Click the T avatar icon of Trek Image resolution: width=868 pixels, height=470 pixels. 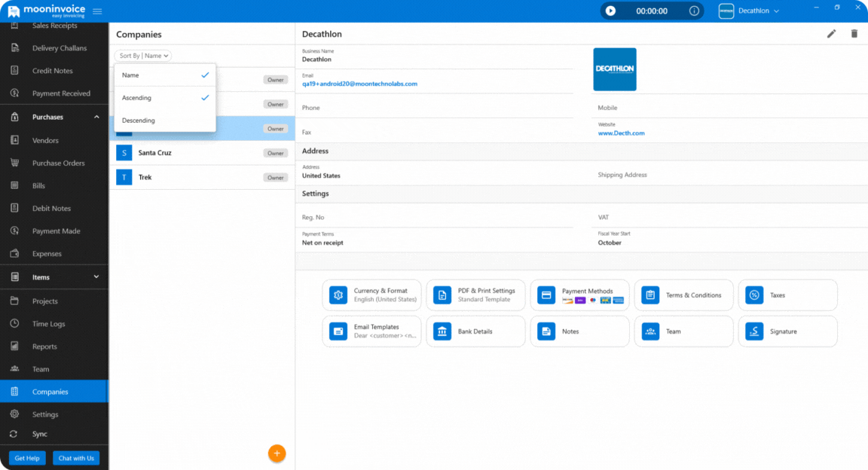pos(124,177)
